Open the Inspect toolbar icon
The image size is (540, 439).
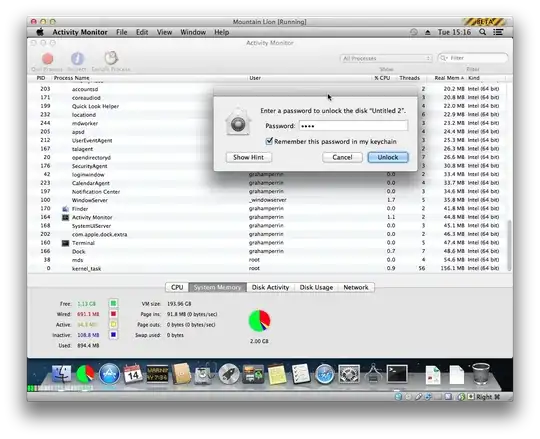77,59
